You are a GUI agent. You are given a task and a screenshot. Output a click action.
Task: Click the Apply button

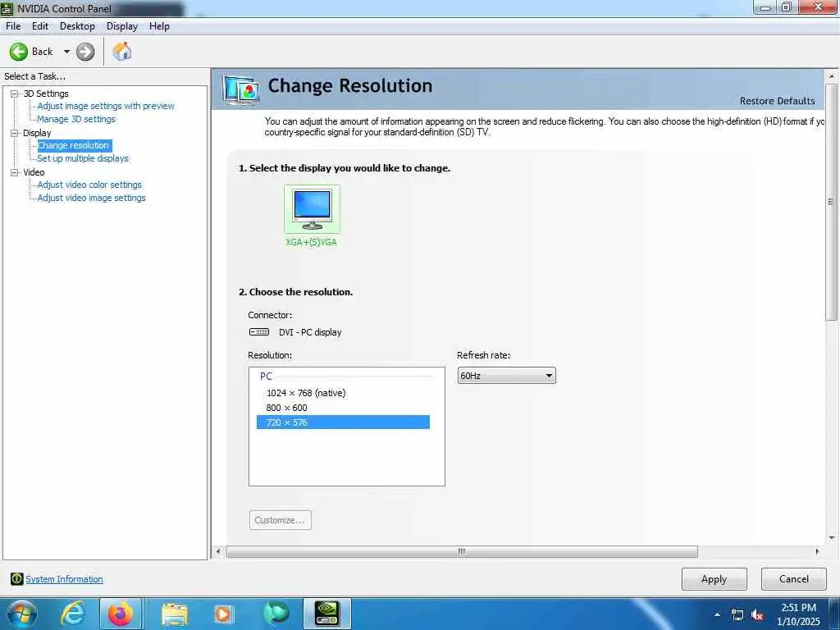click(714, 579)
